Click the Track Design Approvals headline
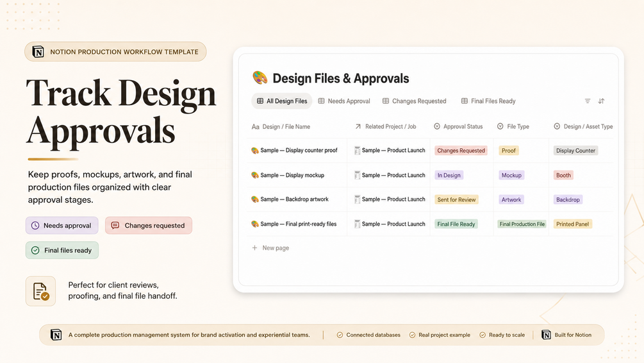Image resolution: width=644 pixels, height=363 pixels. click(x=121, y=112)
